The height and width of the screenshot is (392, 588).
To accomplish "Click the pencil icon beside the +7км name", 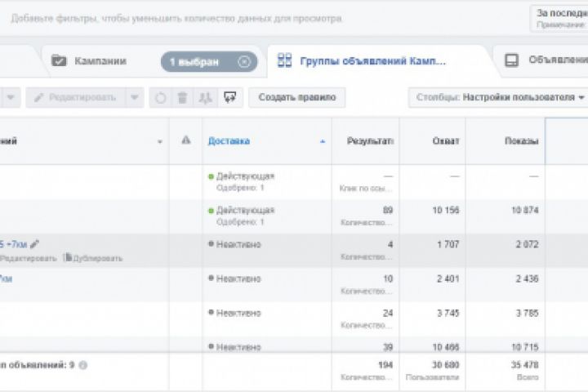I will tap(34, 243).
